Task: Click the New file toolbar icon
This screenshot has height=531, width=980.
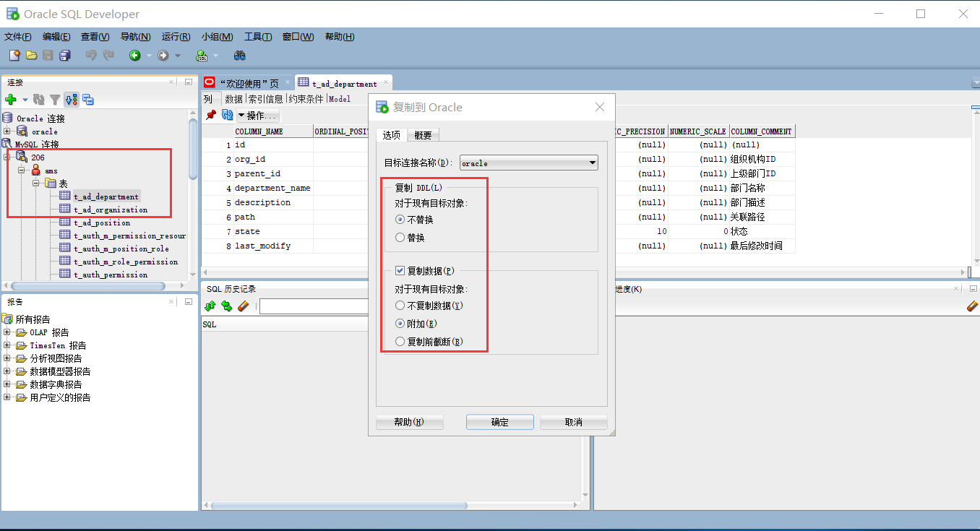Action: 14,55
